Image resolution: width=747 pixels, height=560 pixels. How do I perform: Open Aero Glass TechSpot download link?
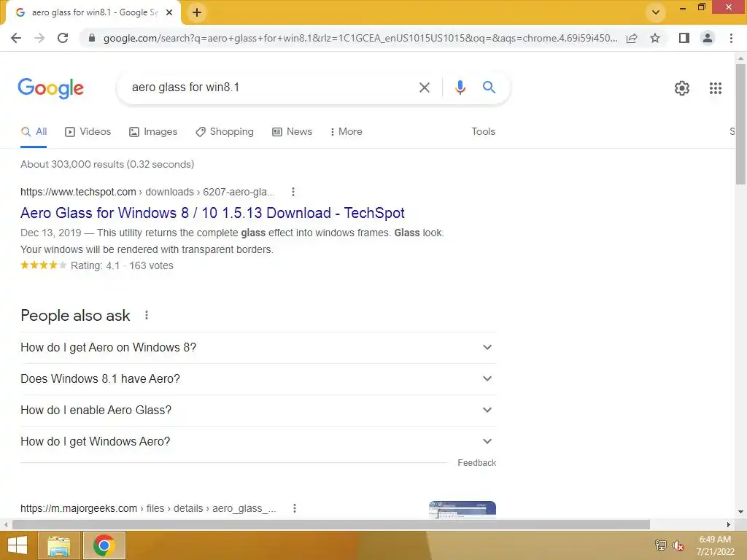[212, 213]
